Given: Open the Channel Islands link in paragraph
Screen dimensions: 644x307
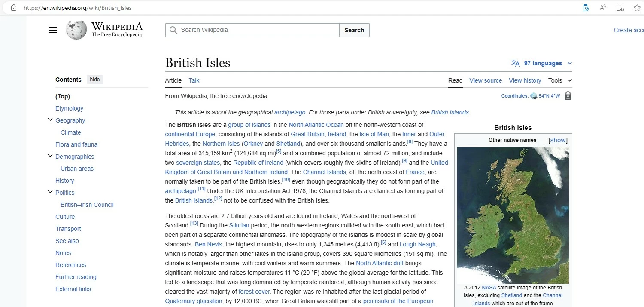Looking at the screenshot, I should [x=324, y=172].
